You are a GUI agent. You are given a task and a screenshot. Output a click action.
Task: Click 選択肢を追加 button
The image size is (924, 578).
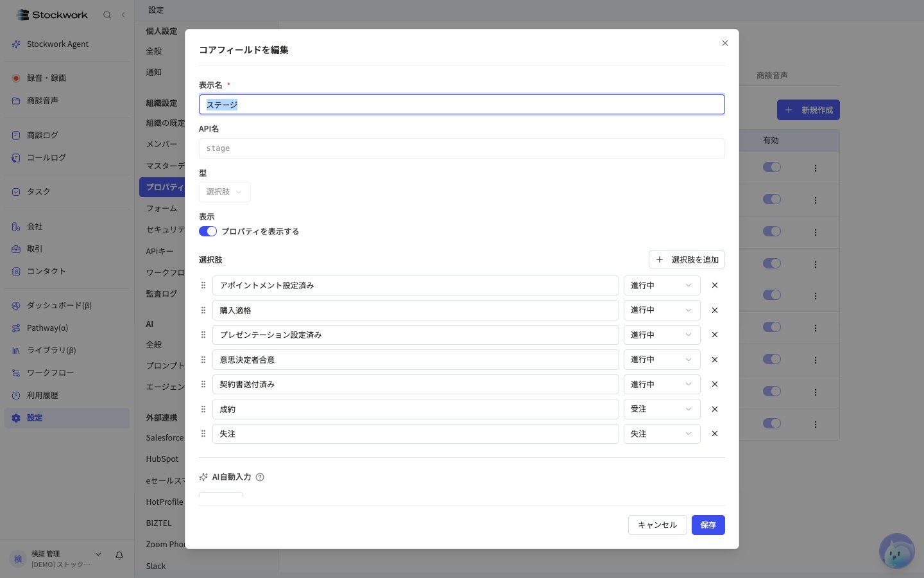click(687, 259)
